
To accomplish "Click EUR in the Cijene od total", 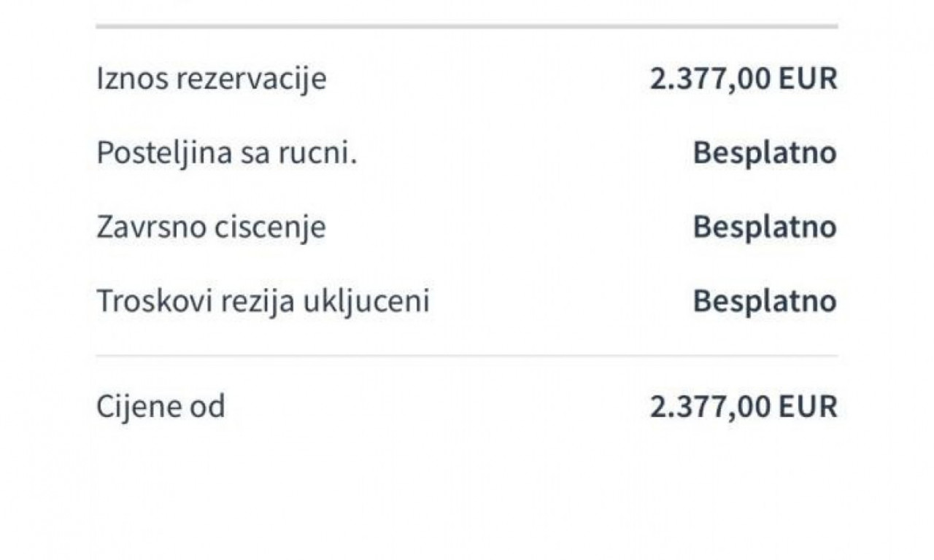I will (808, 407).
